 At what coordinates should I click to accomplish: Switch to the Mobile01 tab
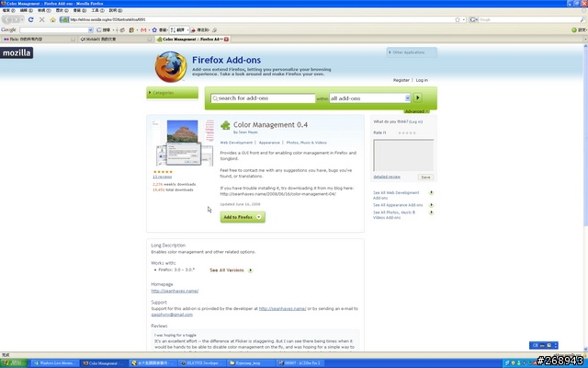coord(116,39)
